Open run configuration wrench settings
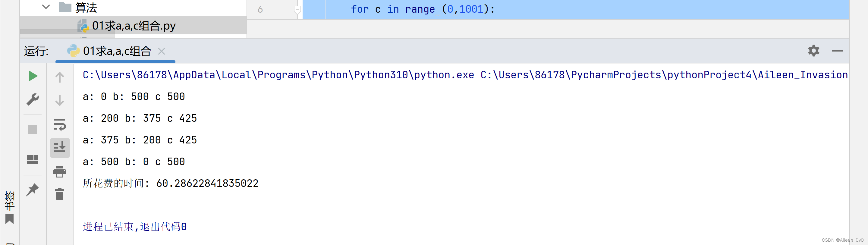The width and height of the screenshot is (868, 245). [33, 99]
